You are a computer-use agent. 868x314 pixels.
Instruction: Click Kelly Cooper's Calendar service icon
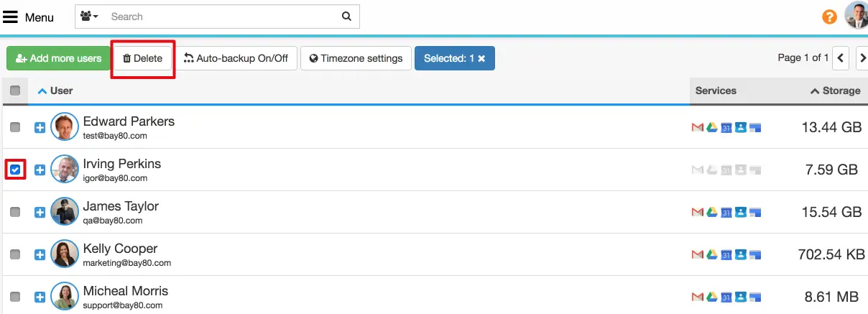pyautogui.click(x=726, y=255)
